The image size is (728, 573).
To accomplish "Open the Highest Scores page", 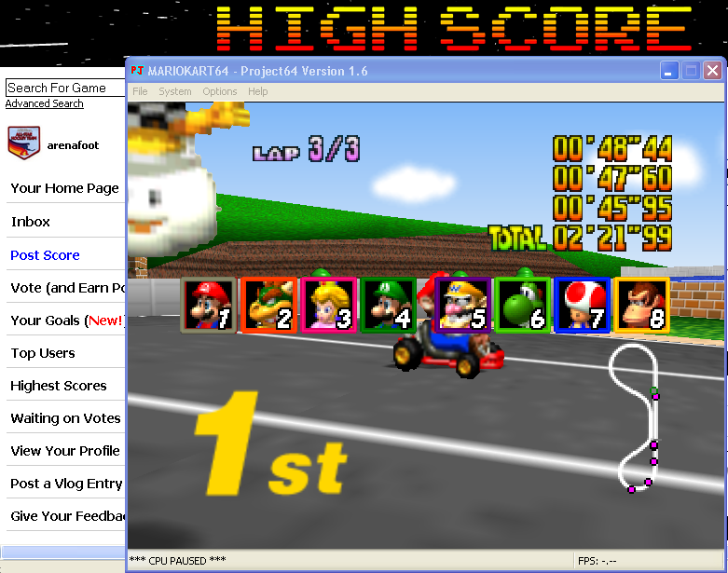I will tap(59, 386).
